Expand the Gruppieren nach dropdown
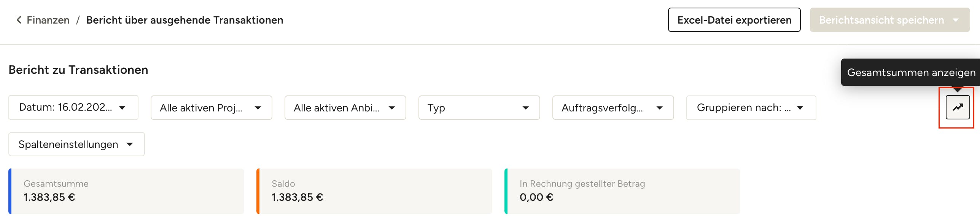Screen dimensions: 980x216 pos(751,108)
